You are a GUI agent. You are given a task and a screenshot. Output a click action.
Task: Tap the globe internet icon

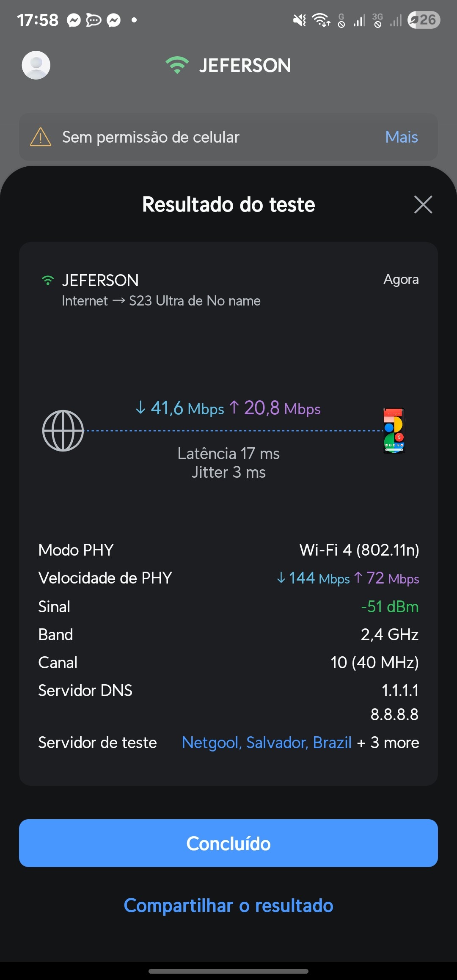[63, 431]
